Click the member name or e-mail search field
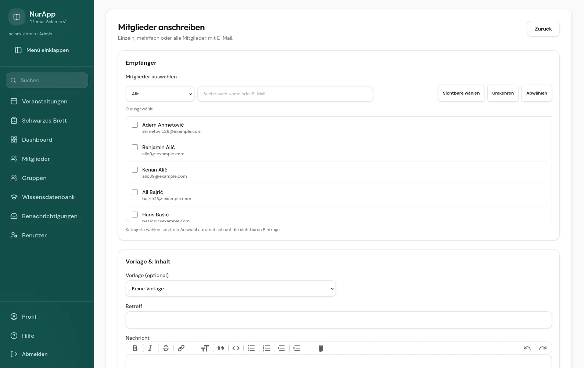 pyautogui.click(x=285, y=94)
